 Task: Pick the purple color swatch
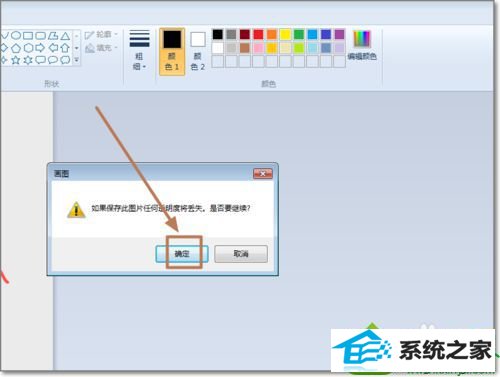(x=339, y=34)
